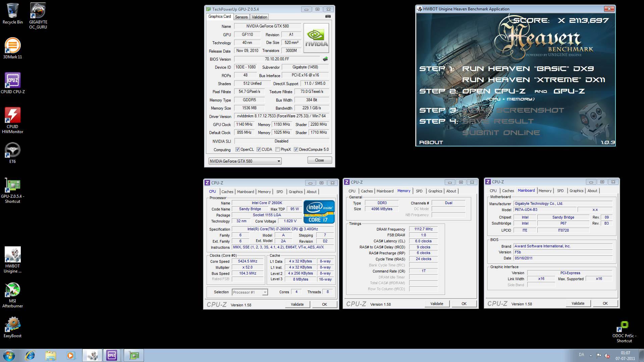Click the NVIDIA logo in GPU-Z
Screen dimensions: 644x362
316,38
